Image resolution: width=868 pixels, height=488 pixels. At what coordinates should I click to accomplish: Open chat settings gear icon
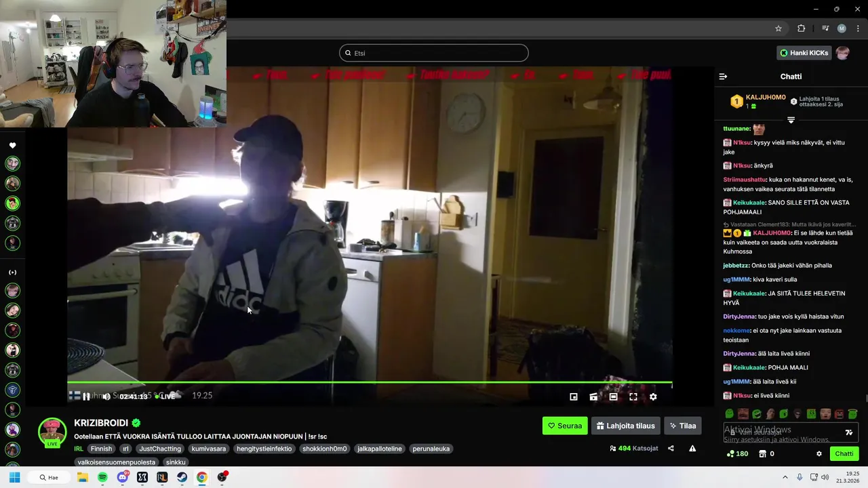tap(818, 454)
